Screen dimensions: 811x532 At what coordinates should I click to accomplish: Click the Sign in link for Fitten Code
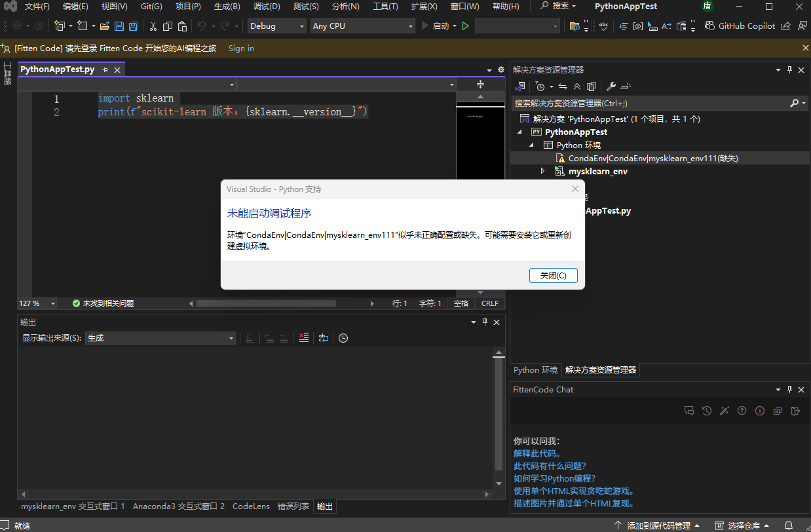pos(241,48)
